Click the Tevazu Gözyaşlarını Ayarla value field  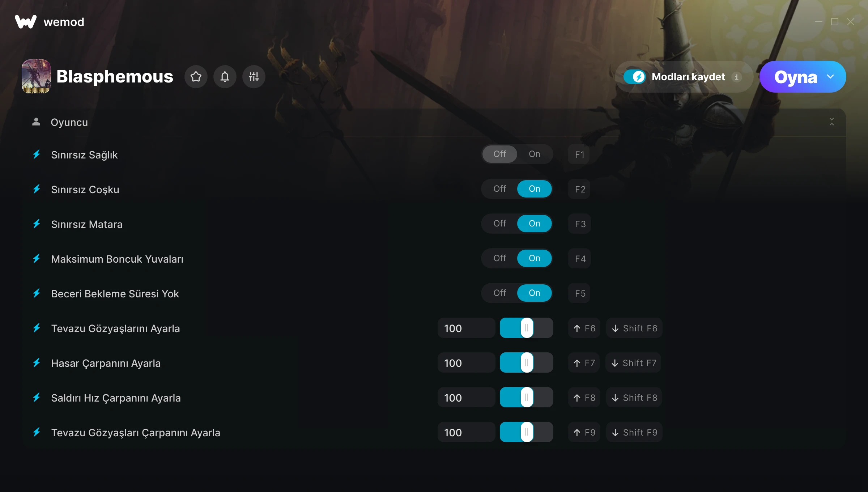(x=466, y=328)
